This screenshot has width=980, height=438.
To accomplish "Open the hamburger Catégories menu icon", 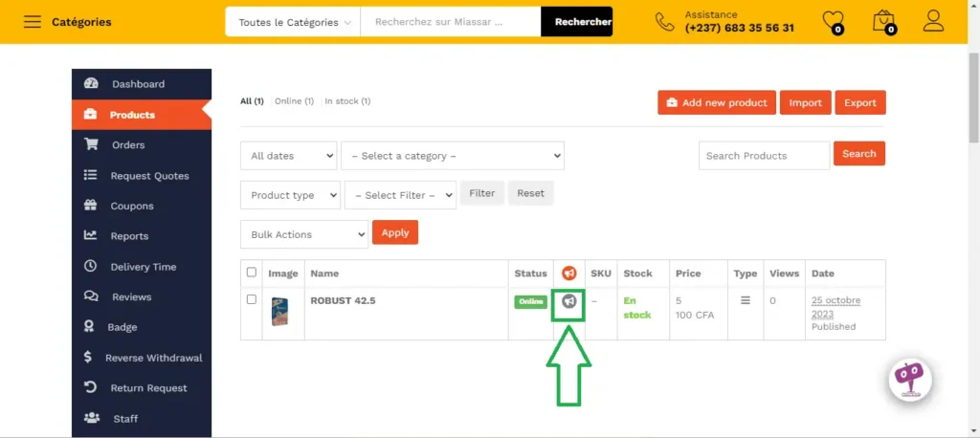I will [x=33, y=22].
